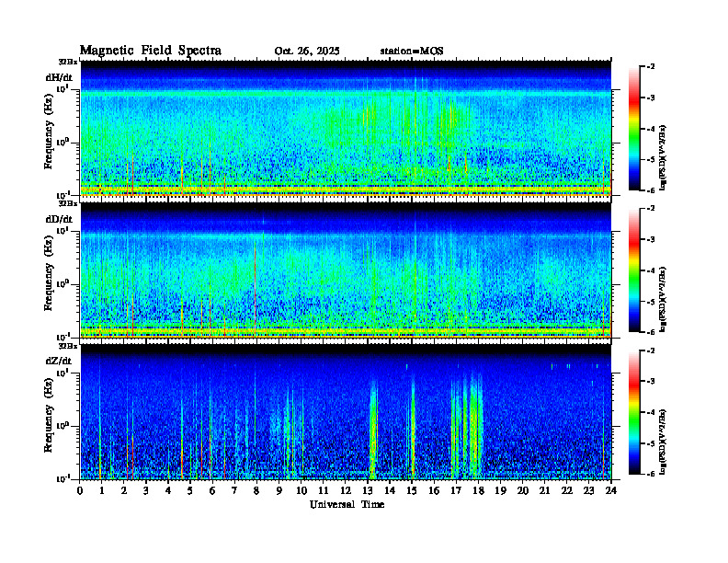The width and height of the screenshot is (728, 563).
Task: Click the log(PSD) label beside dH/dt colorbar
Action: 664,157
